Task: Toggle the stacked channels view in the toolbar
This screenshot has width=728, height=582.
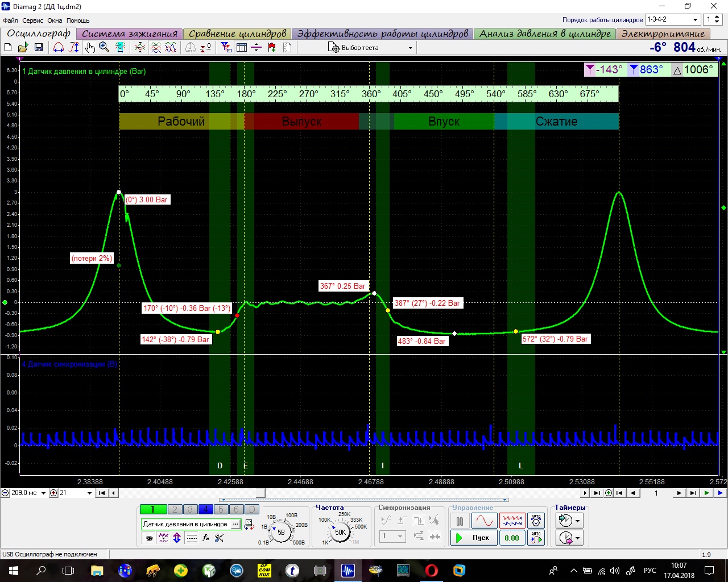Action: [x=155, y=48]
